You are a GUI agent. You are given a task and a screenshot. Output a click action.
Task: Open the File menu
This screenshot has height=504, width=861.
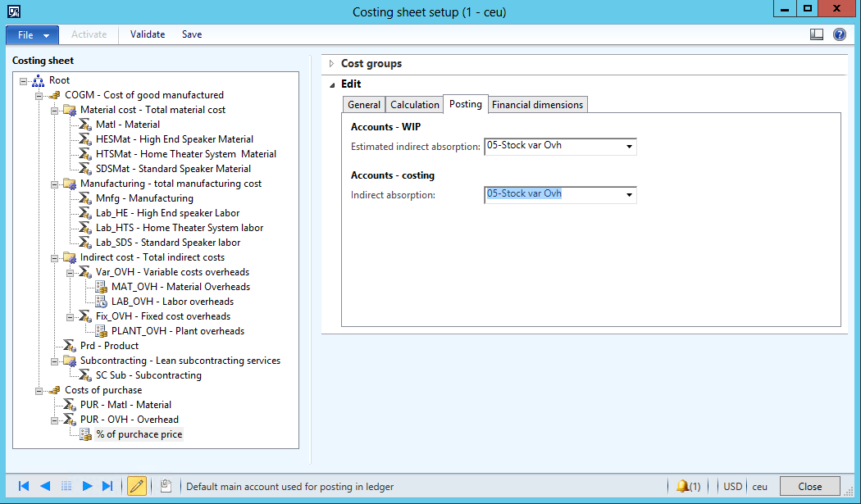pyautogui.click(x=32, y=35)
